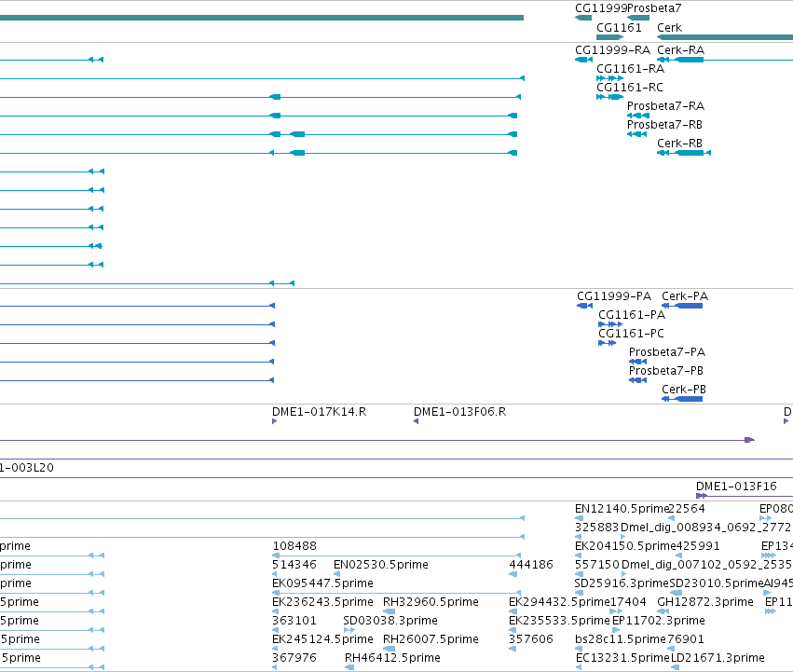Click the 357606 alignment label
Screen dimensions: 793x672
pyautogui.click(x=531, y=639)
